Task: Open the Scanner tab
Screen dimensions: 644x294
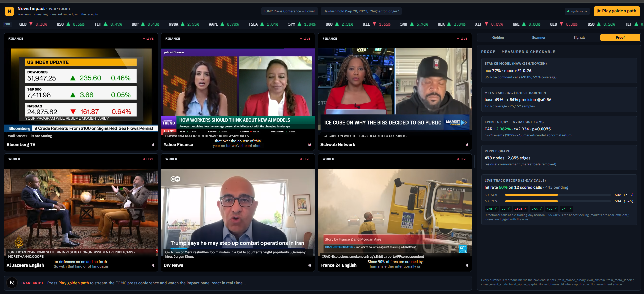Action: (539, 38)
